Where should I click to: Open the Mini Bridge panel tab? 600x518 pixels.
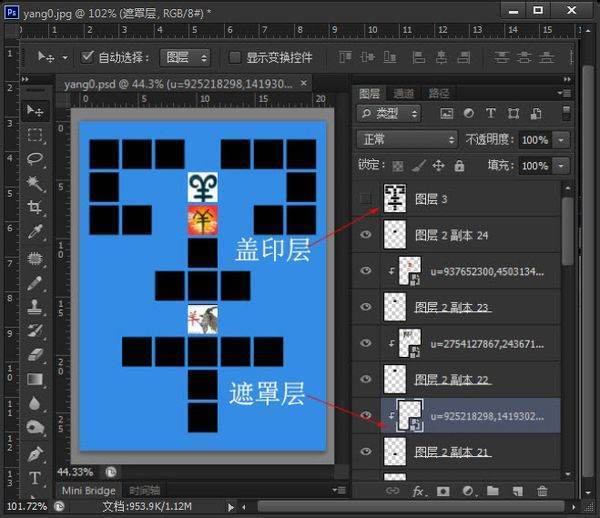coord(86,491)
